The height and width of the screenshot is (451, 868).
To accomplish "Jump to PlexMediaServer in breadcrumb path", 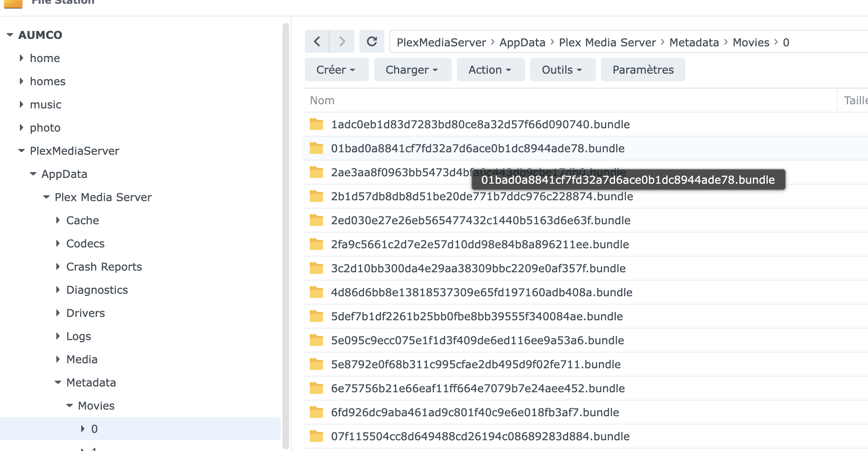I will click(441, 42).
